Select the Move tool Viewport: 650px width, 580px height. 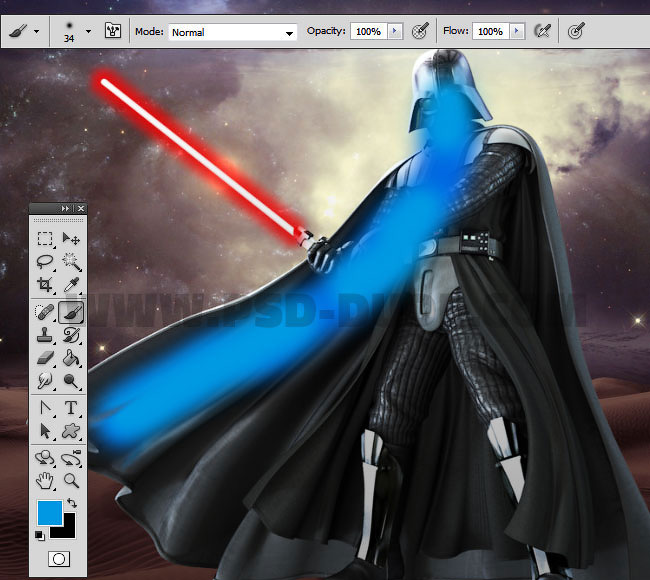(x=71, y=239)
